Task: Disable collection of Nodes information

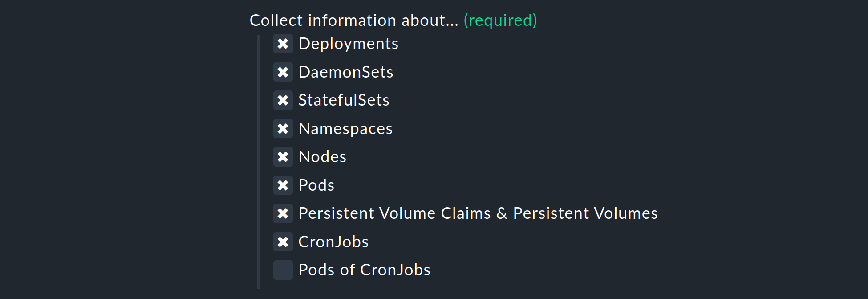Action: (x=283, y=157)
